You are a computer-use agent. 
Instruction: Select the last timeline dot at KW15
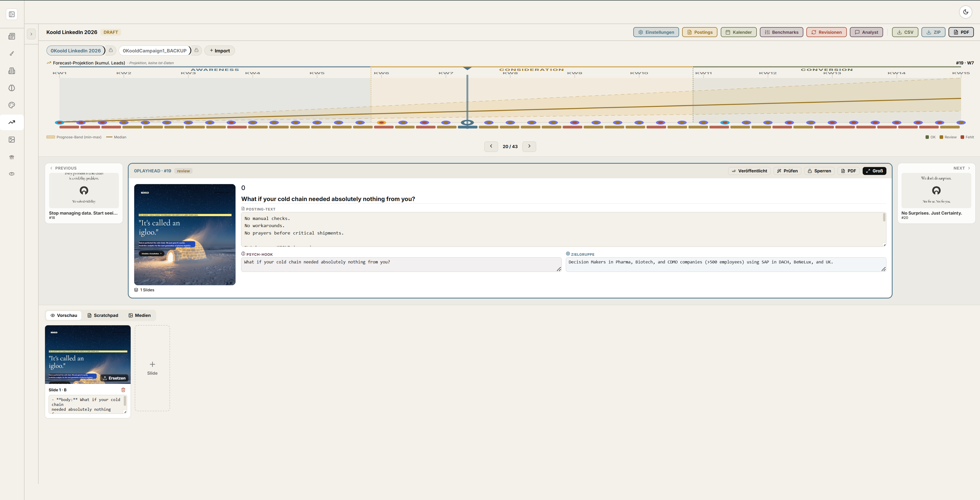[961, 123]
